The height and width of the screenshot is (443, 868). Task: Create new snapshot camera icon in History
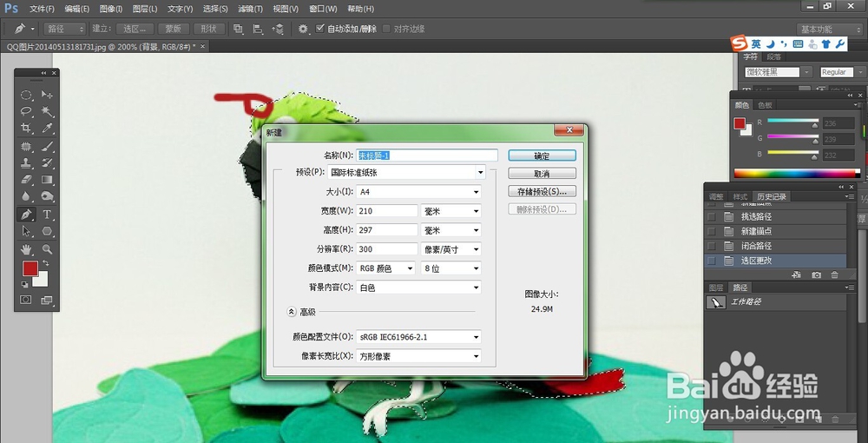[x=816, y=274]
